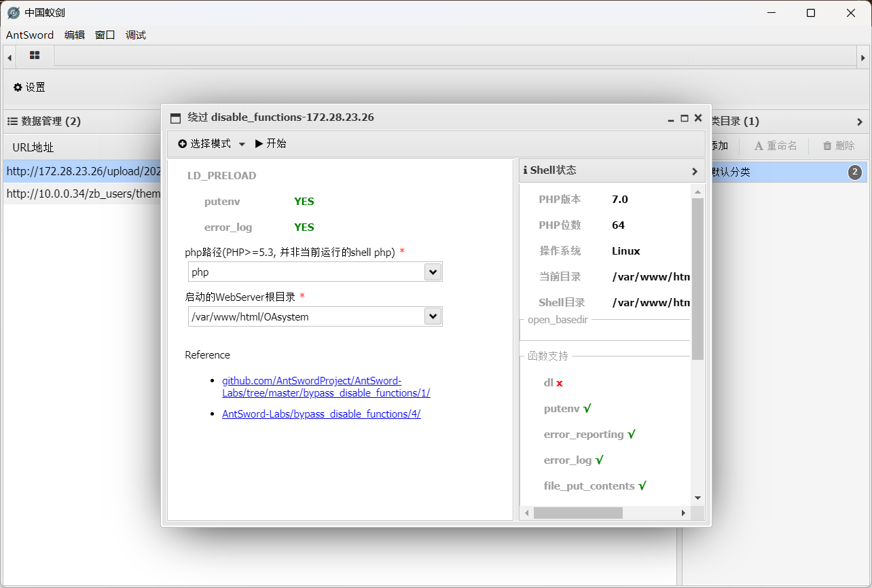
Task: Click the green YES beside error_log
Action: (x=304, y=227)
